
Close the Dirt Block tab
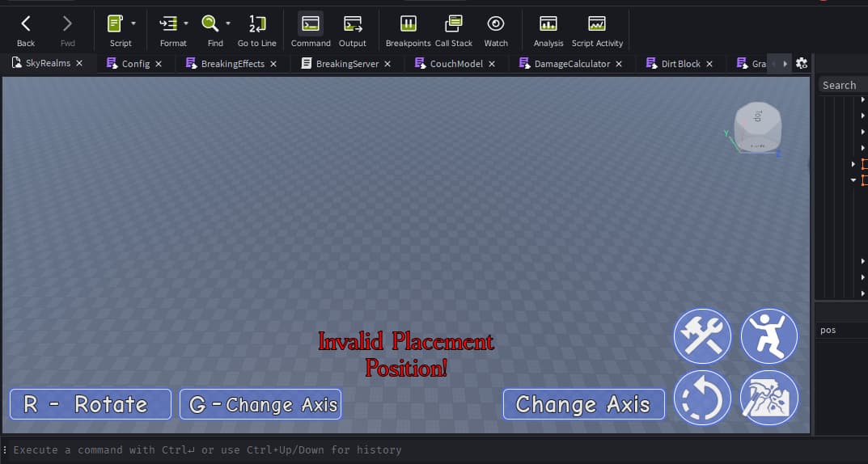pos(709,64)
